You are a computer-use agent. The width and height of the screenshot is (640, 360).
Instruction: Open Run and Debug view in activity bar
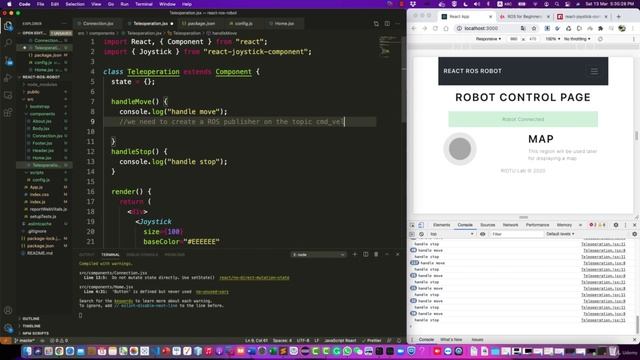[x=8, y=78]
